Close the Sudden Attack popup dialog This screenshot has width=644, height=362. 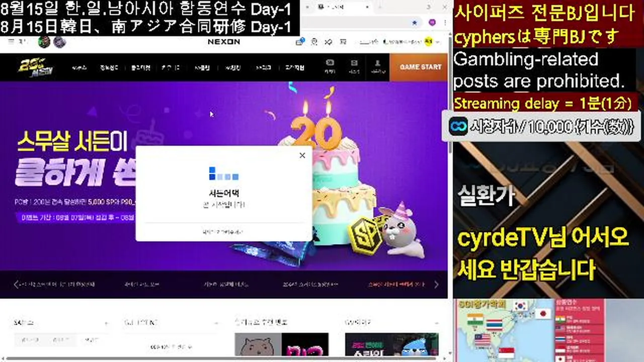click(x=302, y=155)
